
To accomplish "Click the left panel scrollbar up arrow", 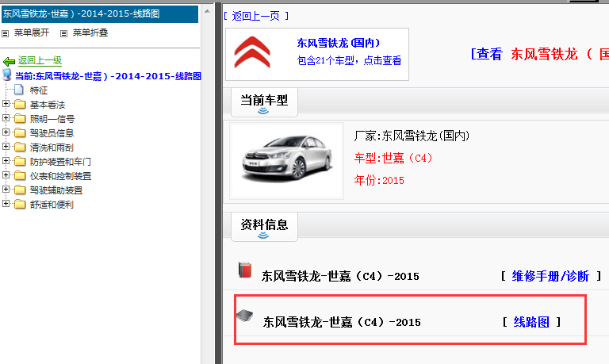I will click(x=208, y=11).
